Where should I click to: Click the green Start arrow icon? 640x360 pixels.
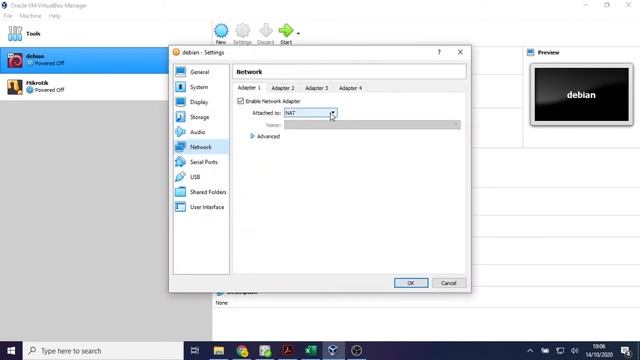286,31
